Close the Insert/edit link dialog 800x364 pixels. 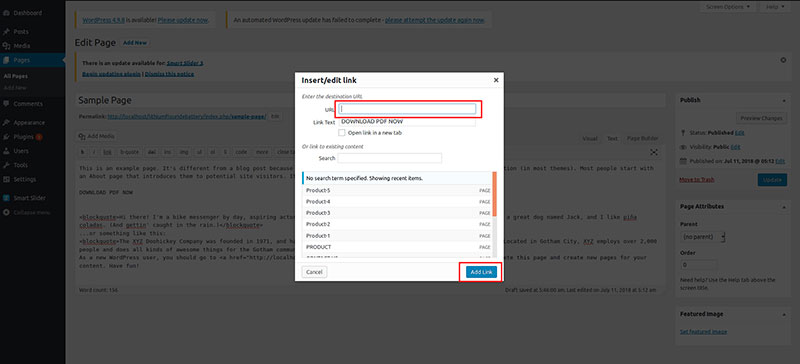[x=496, y=80]
